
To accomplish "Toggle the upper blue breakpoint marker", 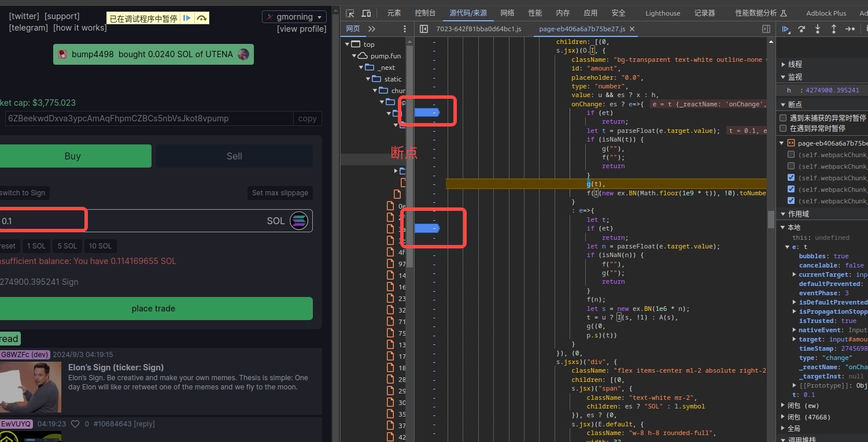I will click(427, 113).
